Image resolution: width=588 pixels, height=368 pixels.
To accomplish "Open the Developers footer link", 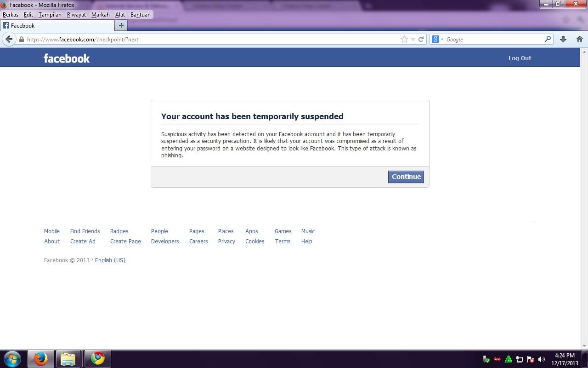I will 165,241.
